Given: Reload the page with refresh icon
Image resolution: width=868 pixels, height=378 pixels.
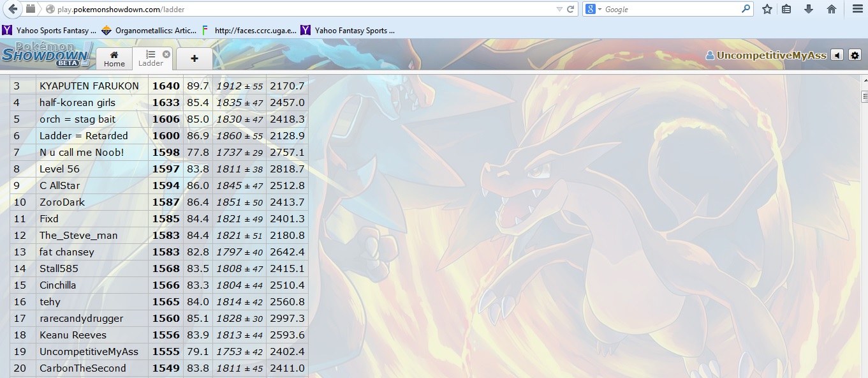Looking at the screenshot, I should pyautogui.click(x=571, y=9).
